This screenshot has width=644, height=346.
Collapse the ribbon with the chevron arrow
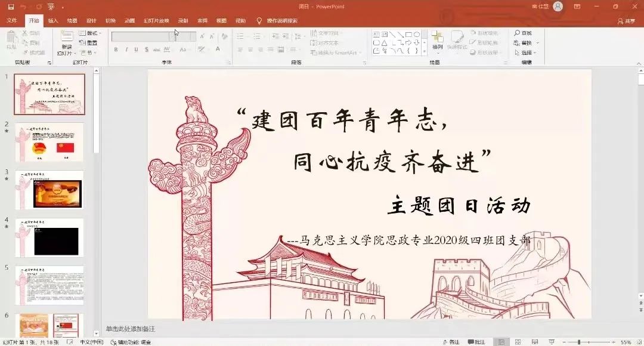pyautogui.click(x=638, y=62)
